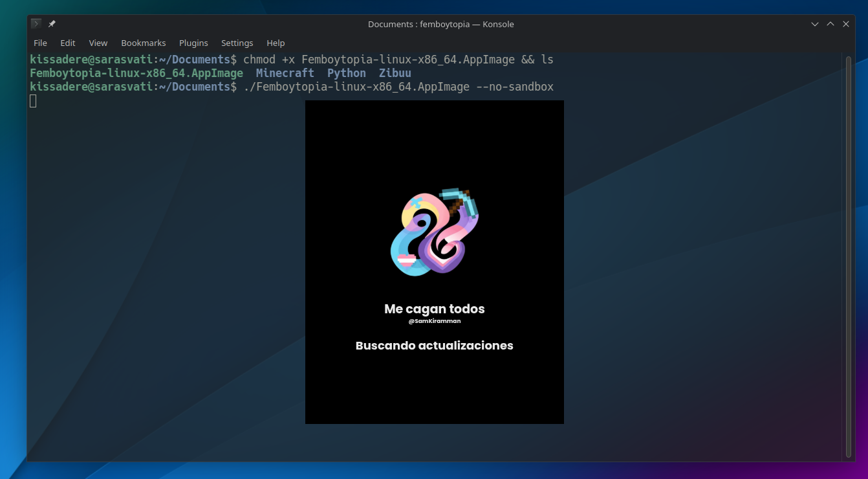This screenshot has width=868, height=479.
Task: Click the Minecraft directory name in ls output
Action: click(x=285, y=73)
